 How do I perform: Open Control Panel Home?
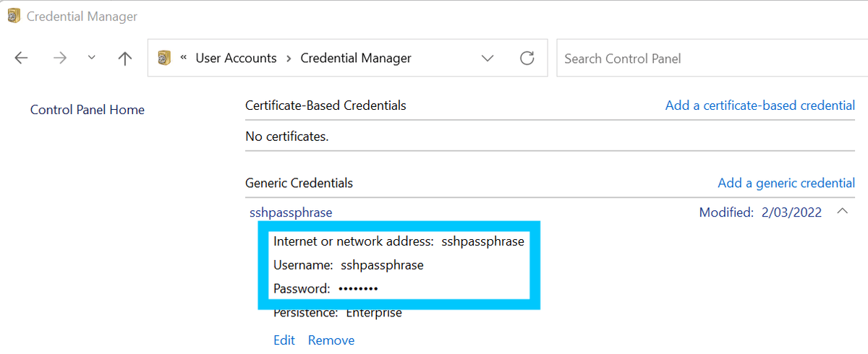point(88,110)
